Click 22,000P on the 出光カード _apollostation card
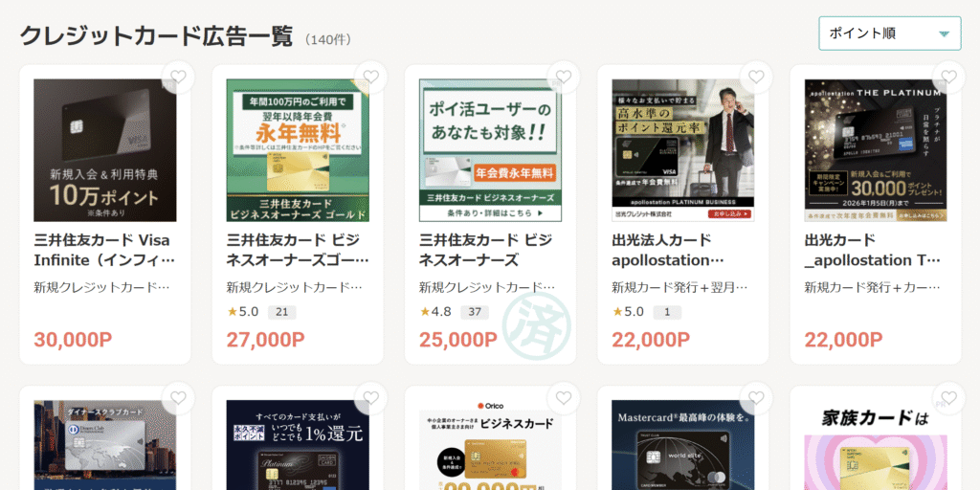Screen dimensions: 980x490 844,340
